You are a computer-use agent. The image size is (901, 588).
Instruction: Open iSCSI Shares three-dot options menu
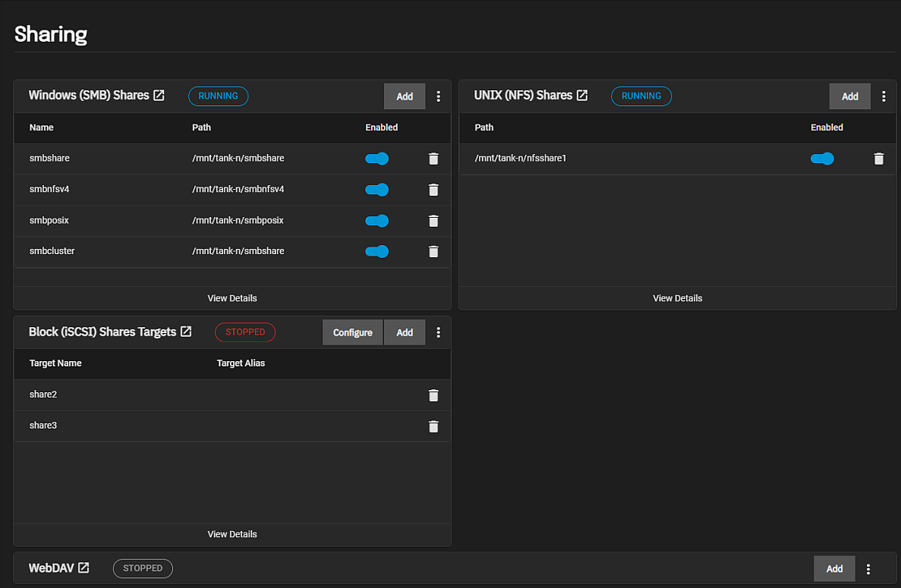pyautogui.click(x=438, y=332)
